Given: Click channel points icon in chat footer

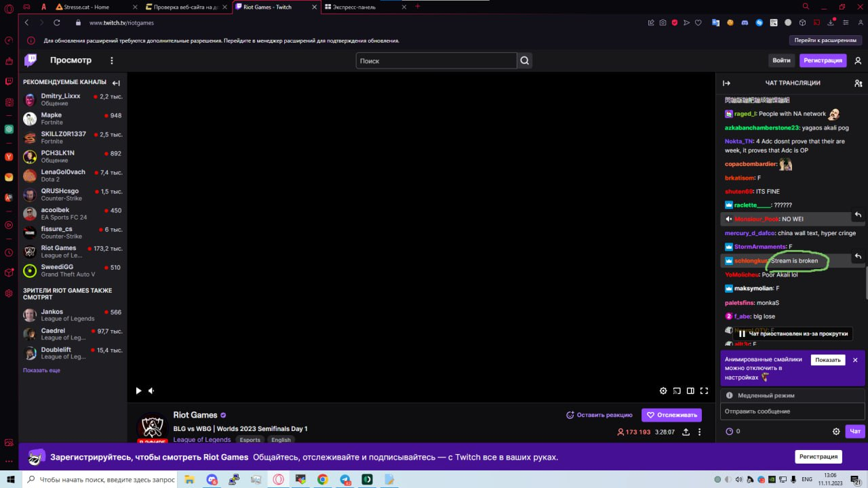Looking at the screenshot, I should [730, 431].
